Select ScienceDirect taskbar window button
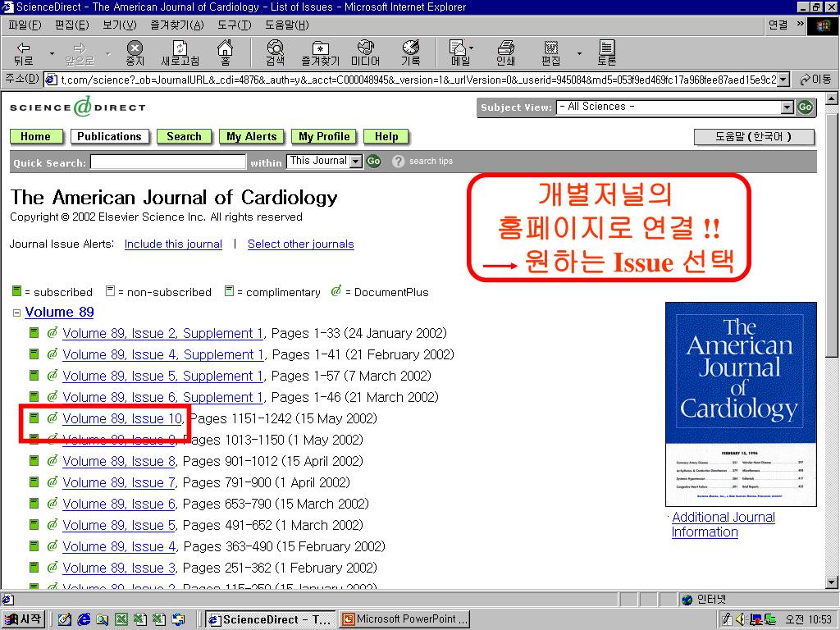Viewport: 840px width, 630px height. pyautogui.click(x=271, y=619)
